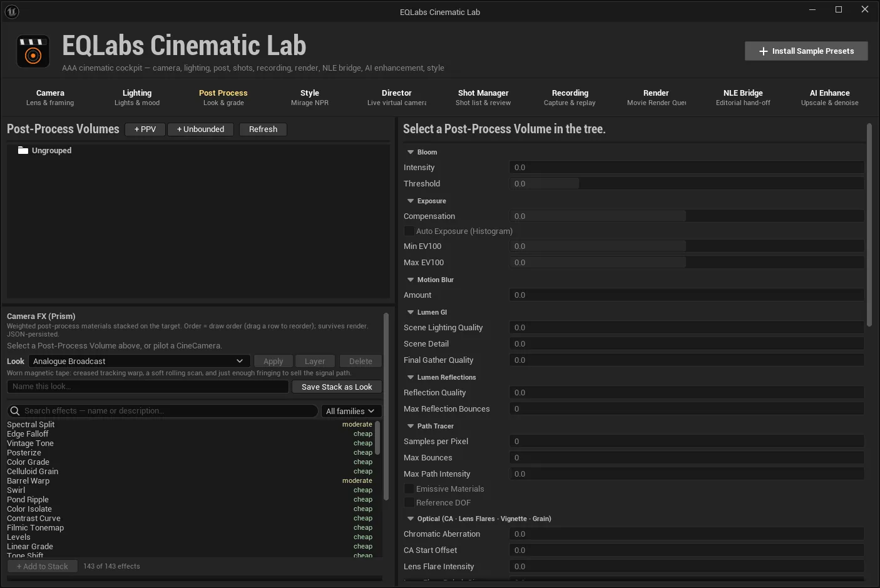Click the + Add to Stack button
The height and width of the screenshot is (588, 880).
point(43,566)
